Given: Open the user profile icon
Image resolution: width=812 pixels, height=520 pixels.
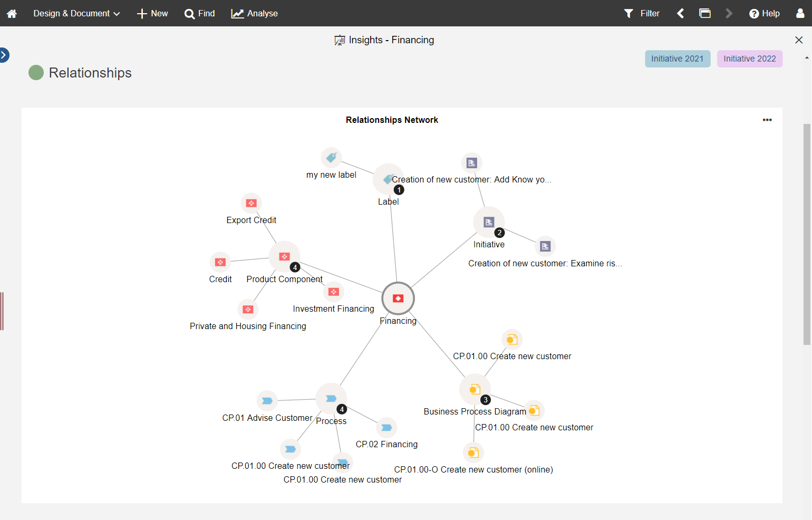Looking at the screenshot, I should click(x=800, y=13).
